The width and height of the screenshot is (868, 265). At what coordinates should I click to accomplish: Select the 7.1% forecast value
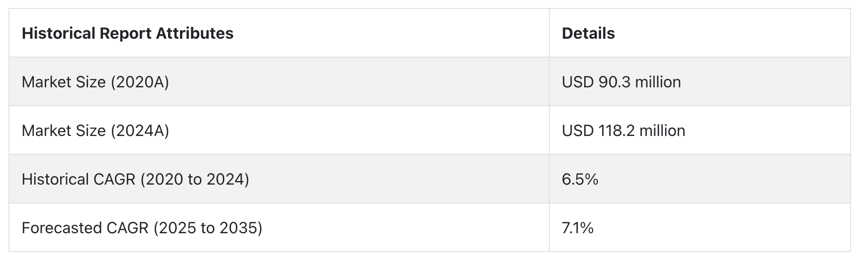click(578, 228)
